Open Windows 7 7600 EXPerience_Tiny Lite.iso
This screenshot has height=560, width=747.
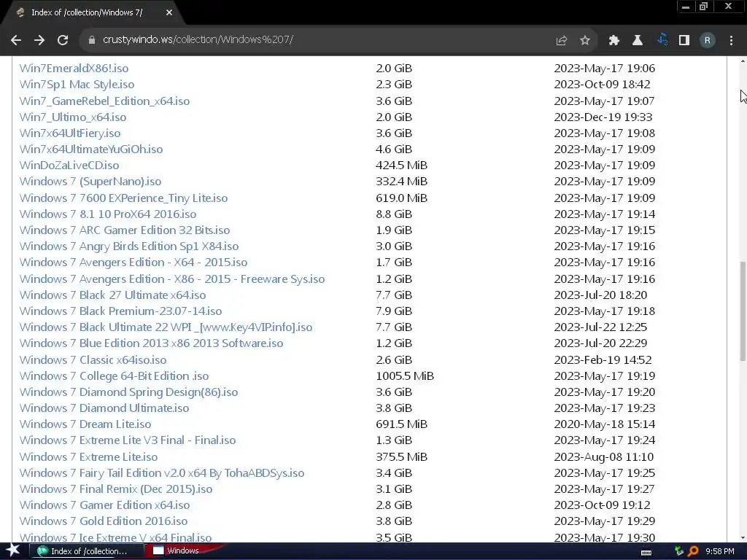point(123,198)
